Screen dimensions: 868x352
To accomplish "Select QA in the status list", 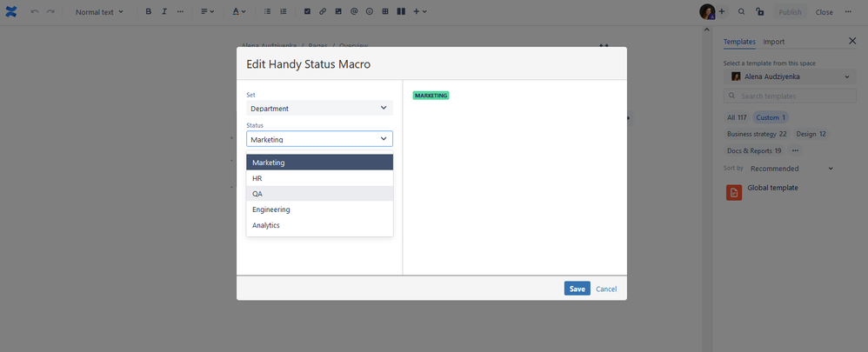I will (x=319, y=194).
